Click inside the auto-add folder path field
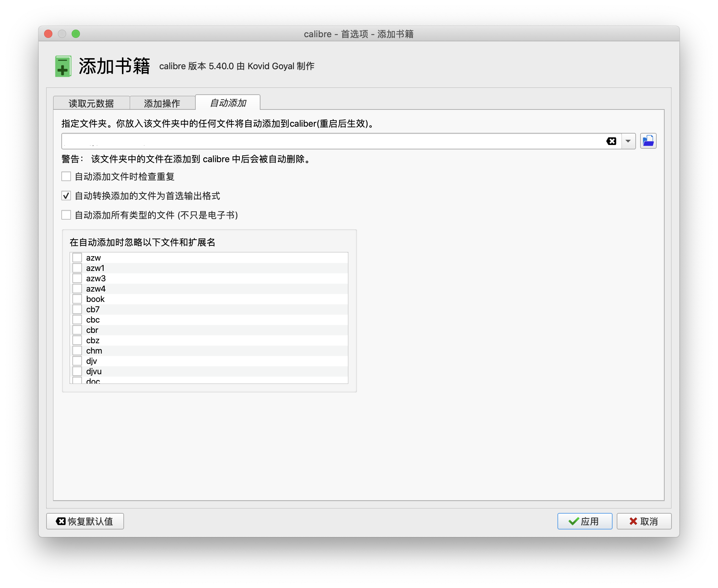This screenshot has width=718, height=588. (x=331, y=141)
